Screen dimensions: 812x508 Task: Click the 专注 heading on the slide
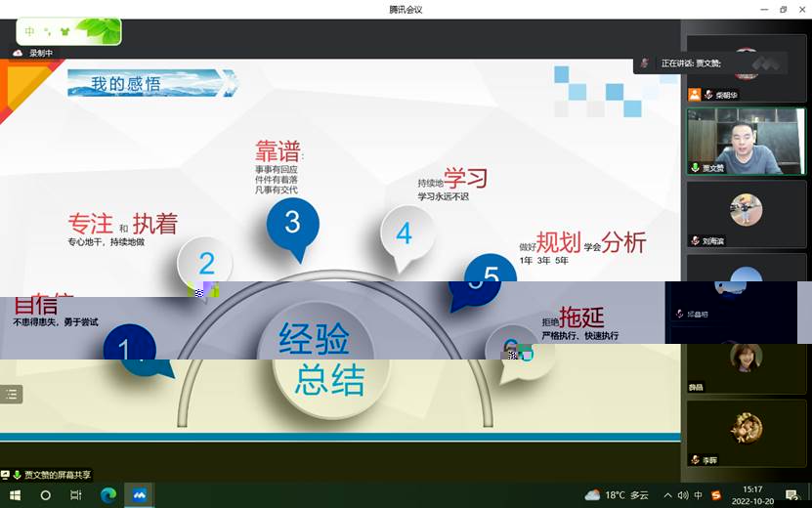[90, 224]
